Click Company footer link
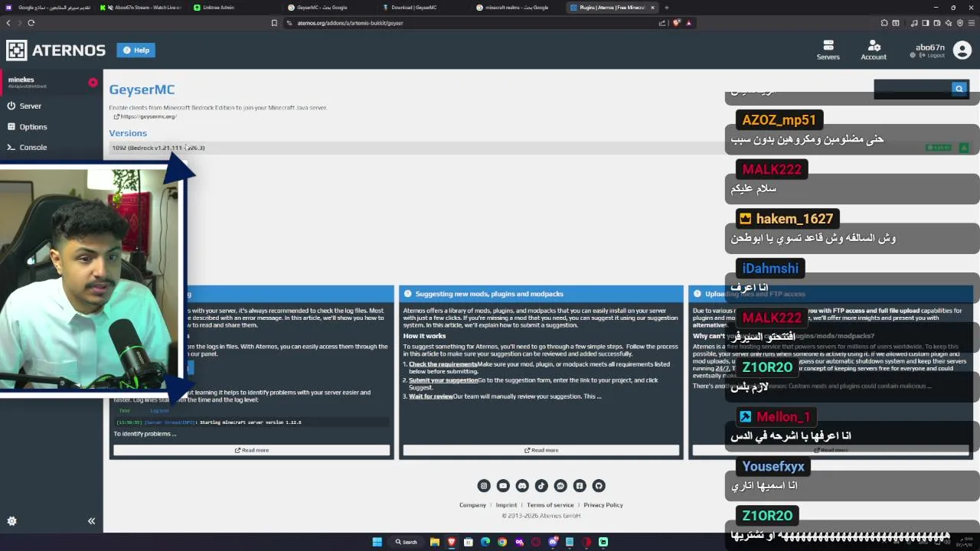This screenshot has width=980, height=551. pos(472,505)
